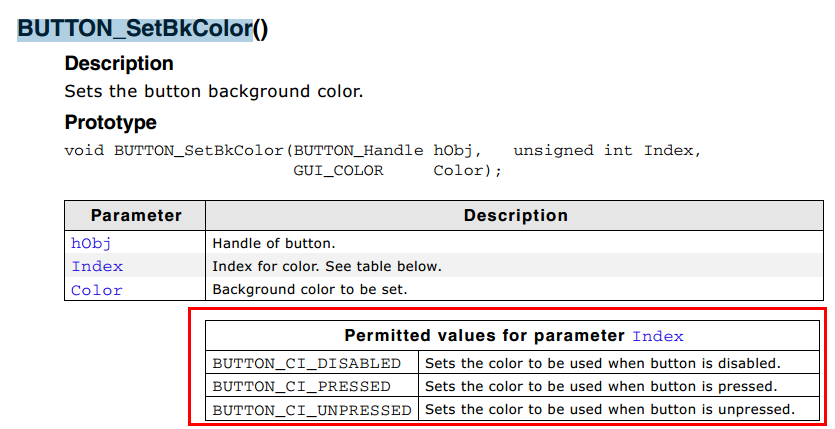Click 'GUI_COLOR Color);' prototype line

pyautogui.click(x=397, y=171)
